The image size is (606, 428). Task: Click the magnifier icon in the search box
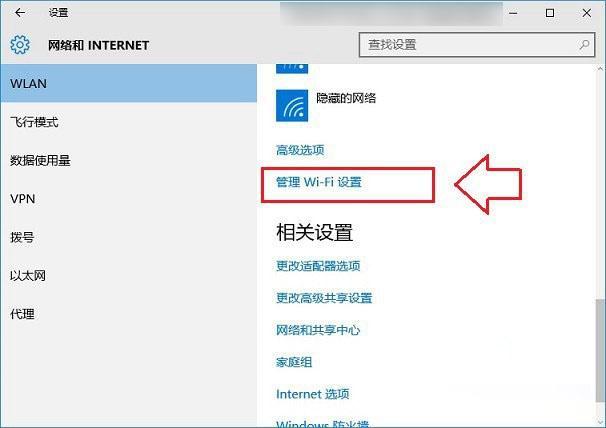point(584,45)
